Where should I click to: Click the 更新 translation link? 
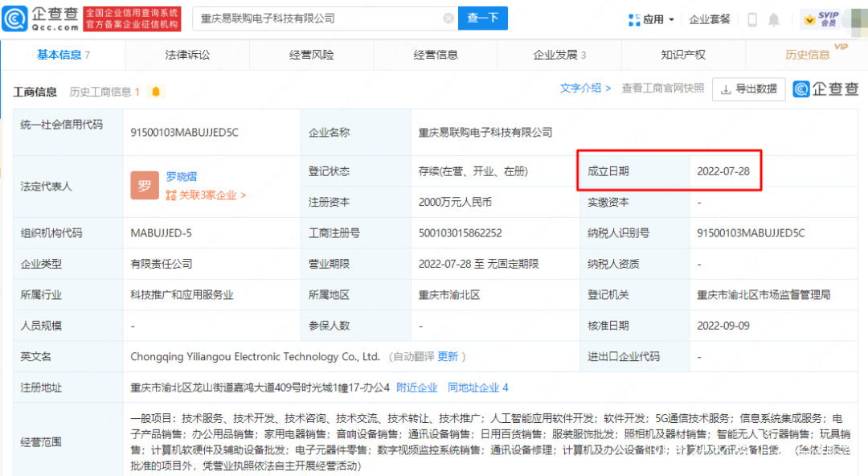click(x=448, y=357)
